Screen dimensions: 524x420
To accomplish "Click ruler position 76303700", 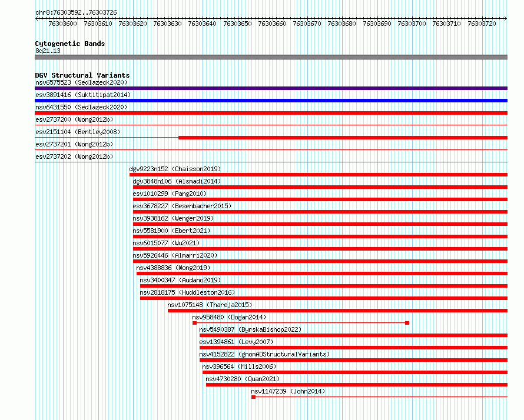I will click(412, 24).
